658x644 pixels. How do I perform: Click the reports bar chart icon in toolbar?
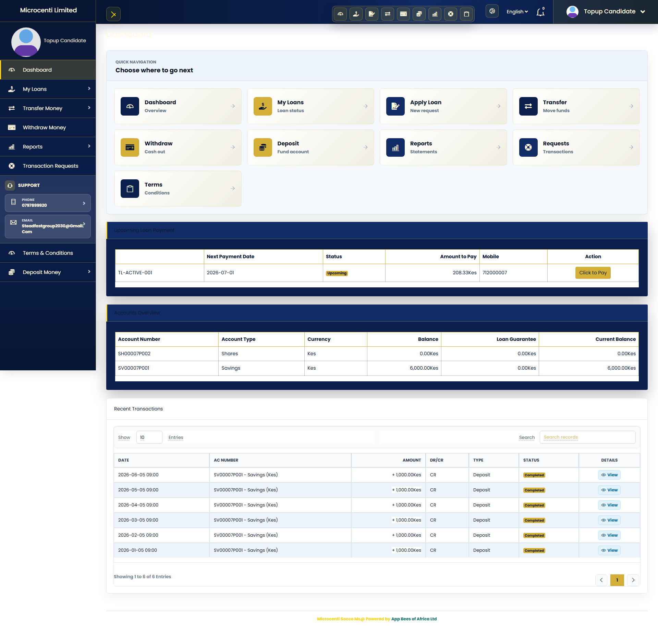point(435,14)
